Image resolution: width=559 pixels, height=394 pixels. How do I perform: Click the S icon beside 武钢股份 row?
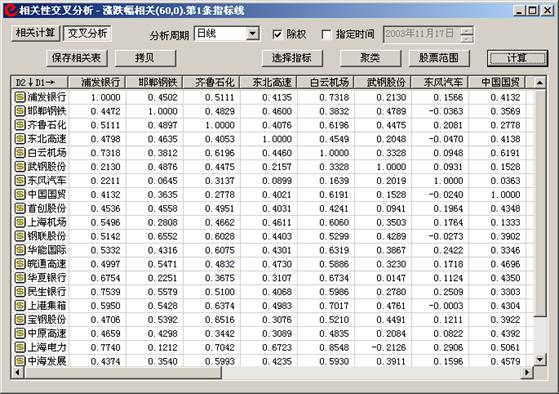20,167
